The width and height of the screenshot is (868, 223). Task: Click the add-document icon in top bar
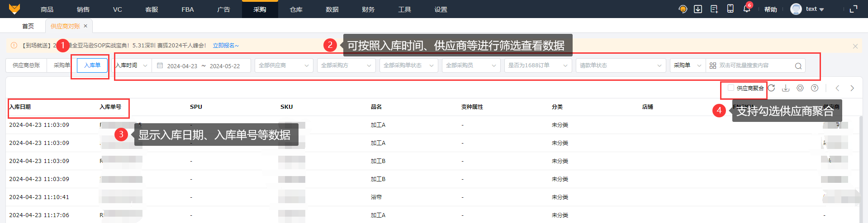[714, 9]
